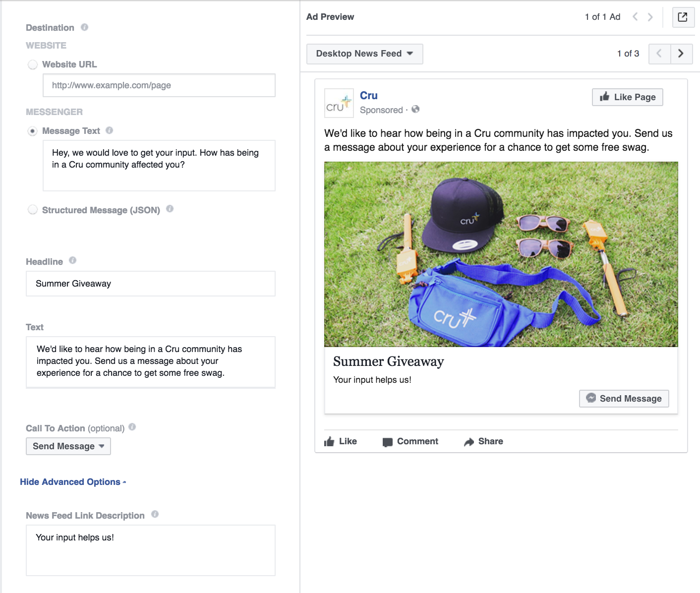Click the News Feed Link Description field

pos(151,550)
